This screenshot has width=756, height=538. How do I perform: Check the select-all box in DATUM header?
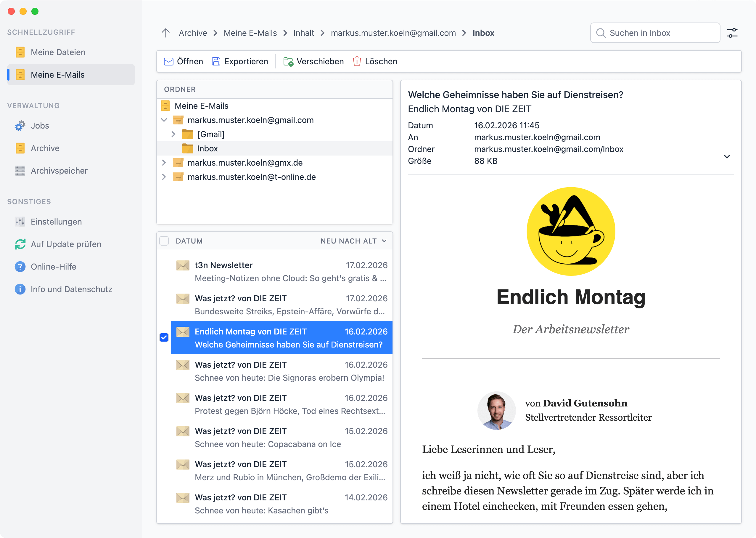164,241
